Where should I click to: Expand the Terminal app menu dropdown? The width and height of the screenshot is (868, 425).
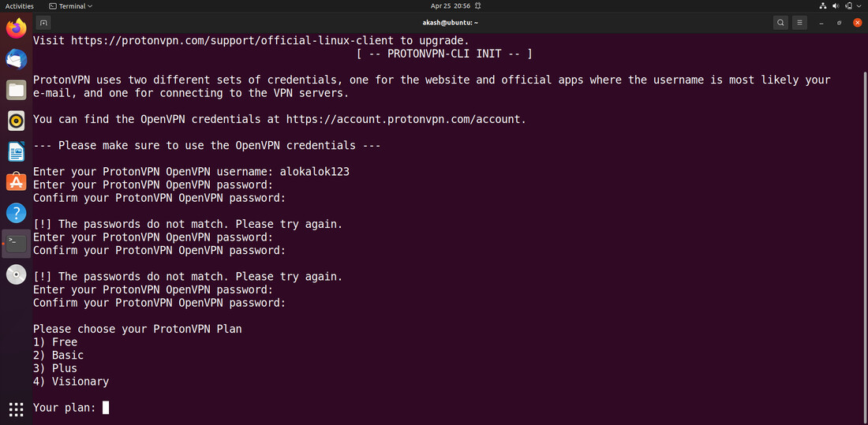[71, 6]
